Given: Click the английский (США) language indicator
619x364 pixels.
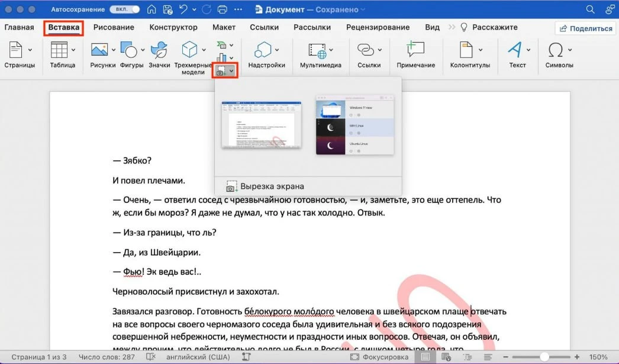Looking at the screenshot, I should 198,357.
